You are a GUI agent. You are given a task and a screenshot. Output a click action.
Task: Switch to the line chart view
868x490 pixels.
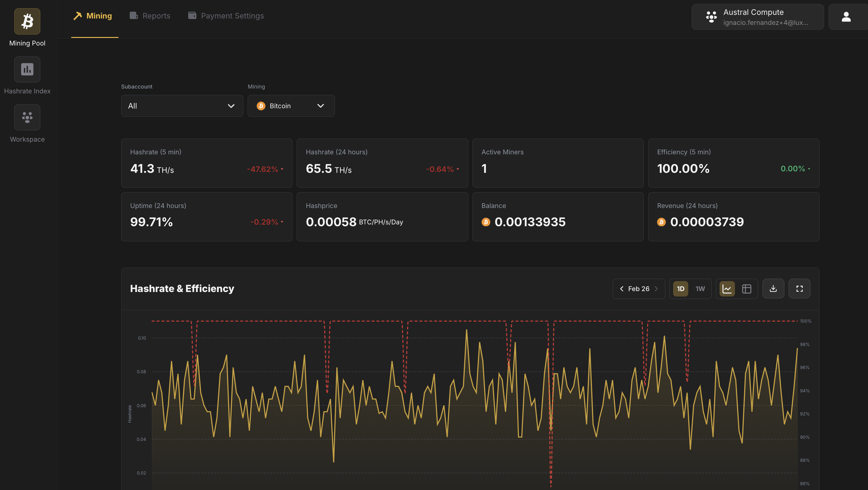coord(727,289)
